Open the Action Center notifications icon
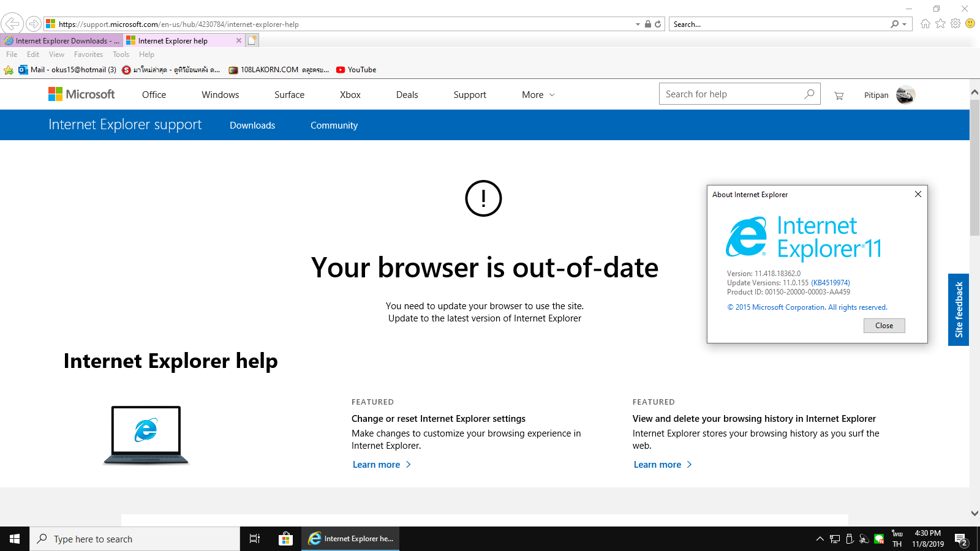980x551 pixels. [961, 539]
